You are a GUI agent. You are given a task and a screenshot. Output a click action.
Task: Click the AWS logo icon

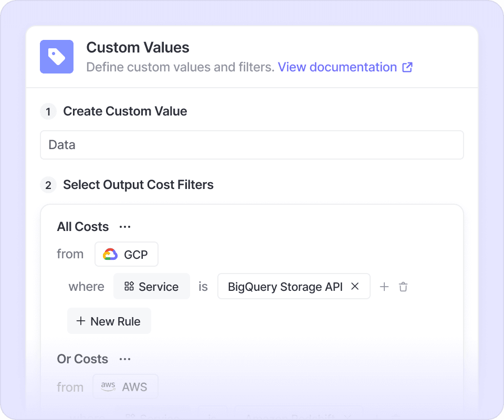click(x=108, y=387)
